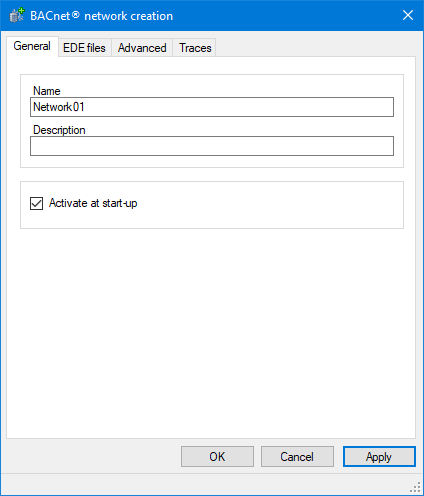
Task: Click inside the Name field containing Network01
Action: click(212, 107)
